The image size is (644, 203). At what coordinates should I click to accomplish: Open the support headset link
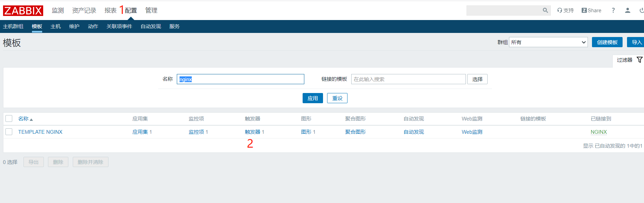click(565, 11)
